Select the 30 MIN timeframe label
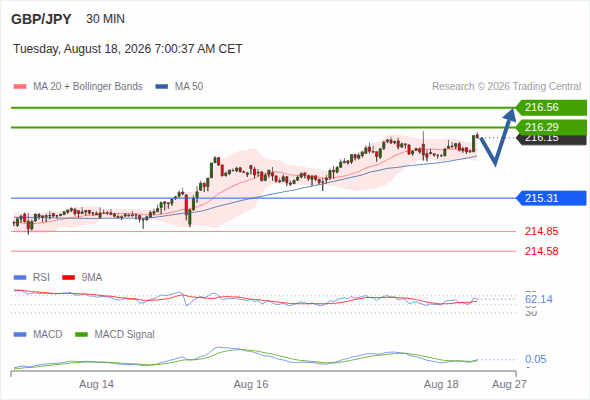This screenshot has height=400, width=590. click(105, 19)
